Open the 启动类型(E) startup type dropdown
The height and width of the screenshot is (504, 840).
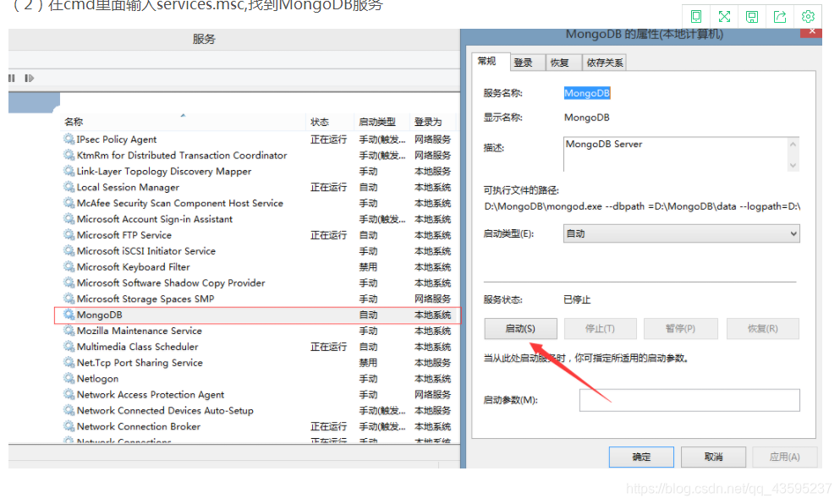pyautogui.click(x=682, y=233)
